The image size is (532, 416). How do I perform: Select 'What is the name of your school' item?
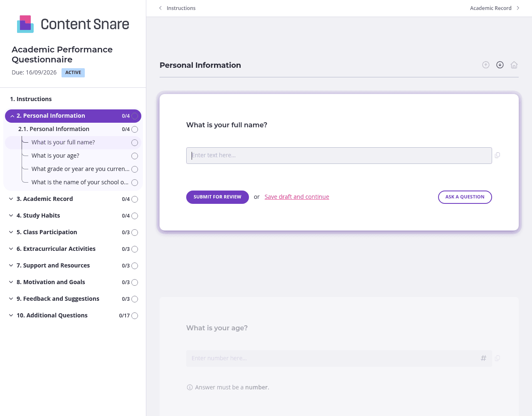[x=80, y=182]
